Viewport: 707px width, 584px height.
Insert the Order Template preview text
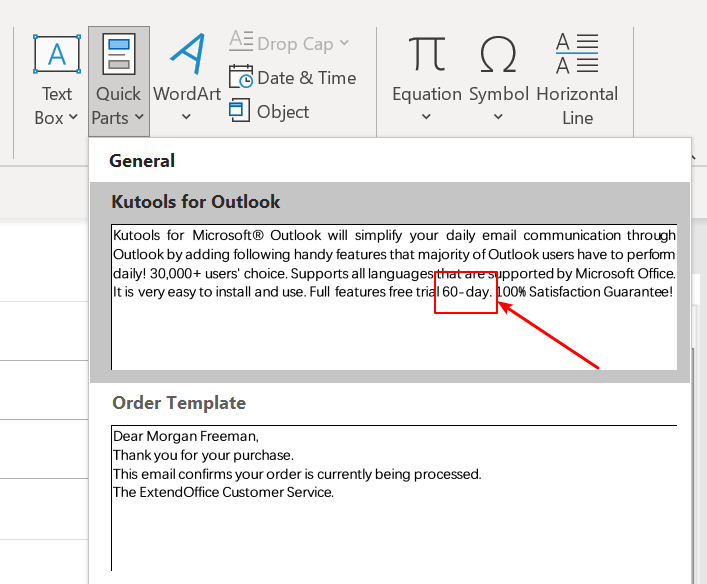[x=297, y=464]
